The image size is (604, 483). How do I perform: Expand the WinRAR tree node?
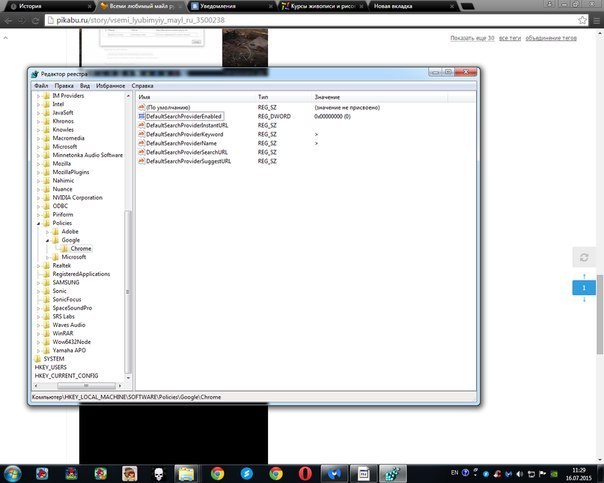[38, 333]
